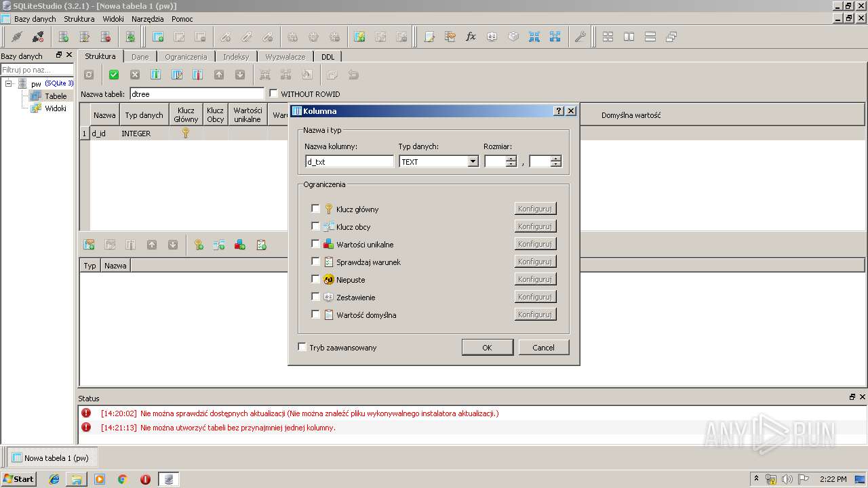Click the add table primary key icon
This screenshot has width=868, height=488.
tap(198, 245)
